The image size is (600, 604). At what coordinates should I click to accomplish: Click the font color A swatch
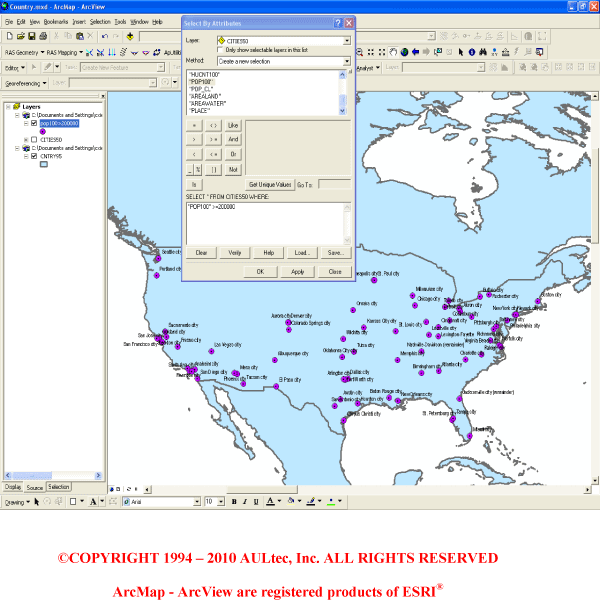coord(270,501)
